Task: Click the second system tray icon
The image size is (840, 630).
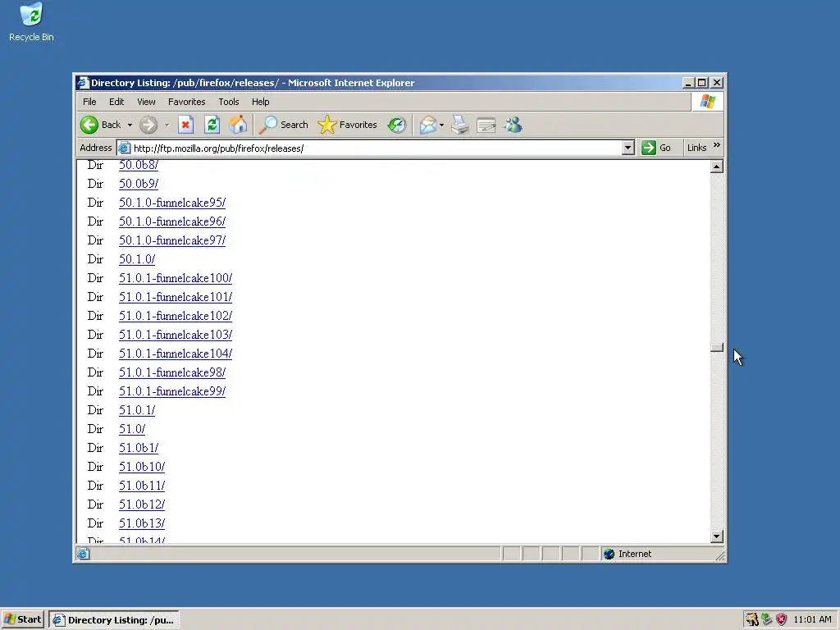Action: (x=767, y=619)
